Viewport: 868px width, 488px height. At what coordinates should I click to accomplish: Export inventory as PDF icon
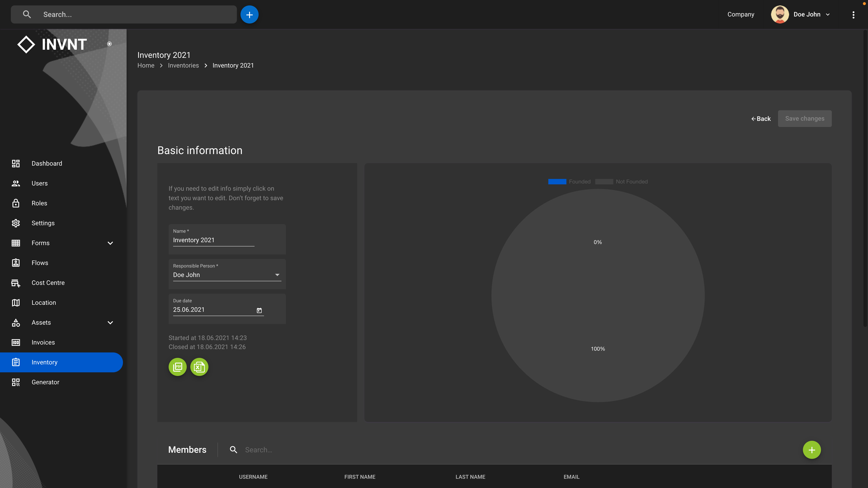[x=178, y=367]
